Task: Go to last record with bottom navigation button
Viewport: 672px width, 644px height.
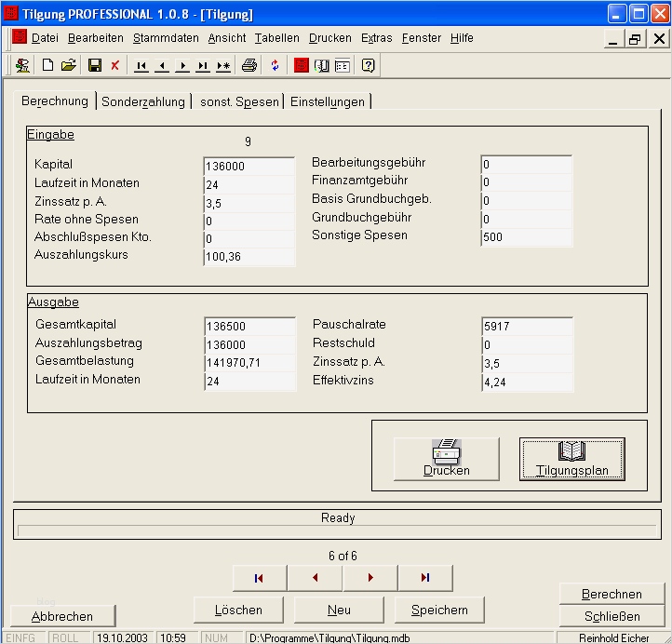Action: (425, 578)
